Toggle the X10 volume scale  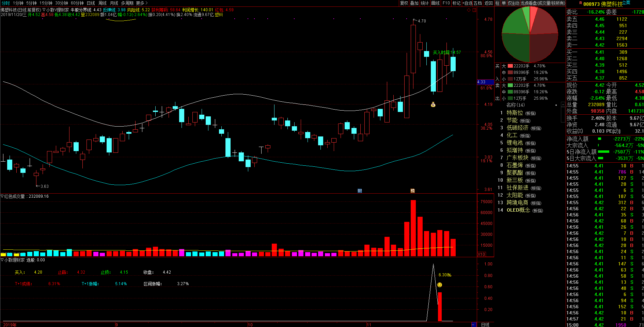(x=482, y=254)
